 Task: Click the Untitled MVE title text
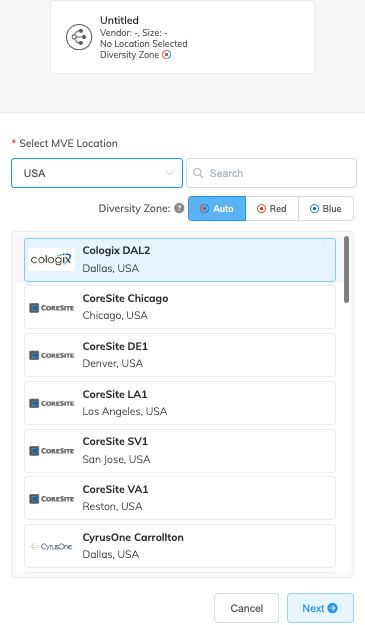pyautogui.click(x=119, y=20)
